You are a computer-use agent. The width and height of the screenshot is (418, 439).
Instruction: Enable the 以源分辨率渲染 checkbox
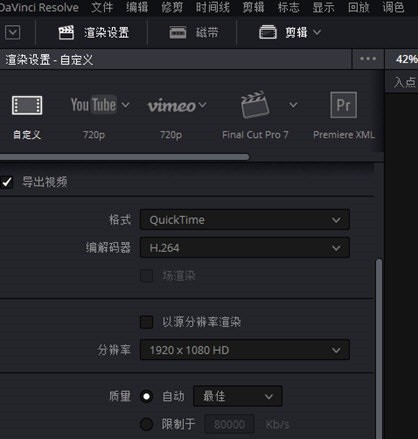click(x=146, y=322)
